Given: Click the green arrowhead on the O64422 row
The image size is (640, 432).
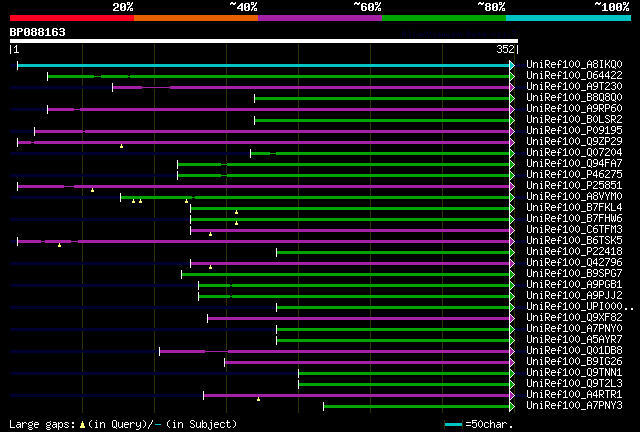Looking at the screenshot, I should tap(512, 76).
